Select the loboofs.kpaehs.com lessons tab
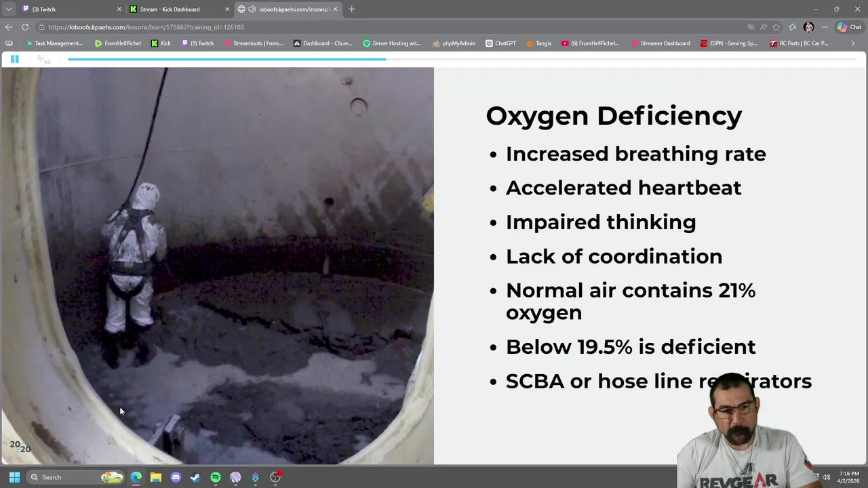Image resolution: width=868 pixels, height=488 pixels. click(x=288, y=9)
